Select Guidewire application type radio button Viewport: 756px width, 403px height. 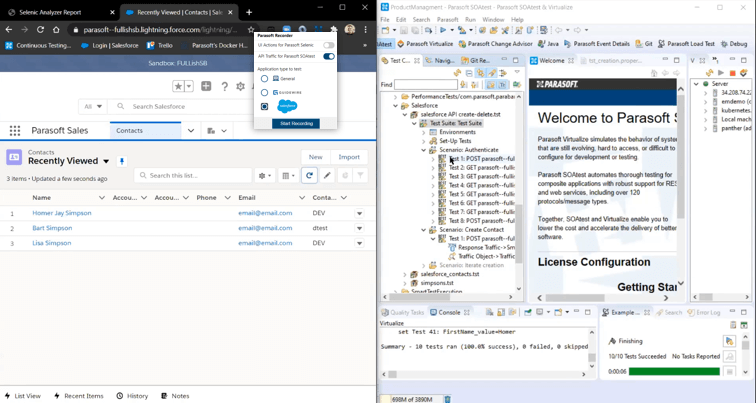(x=264, y=93)
